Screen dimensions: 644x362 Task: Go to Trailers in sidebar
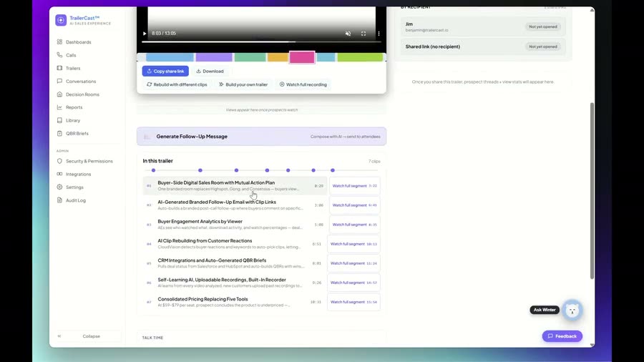[73, 68]
